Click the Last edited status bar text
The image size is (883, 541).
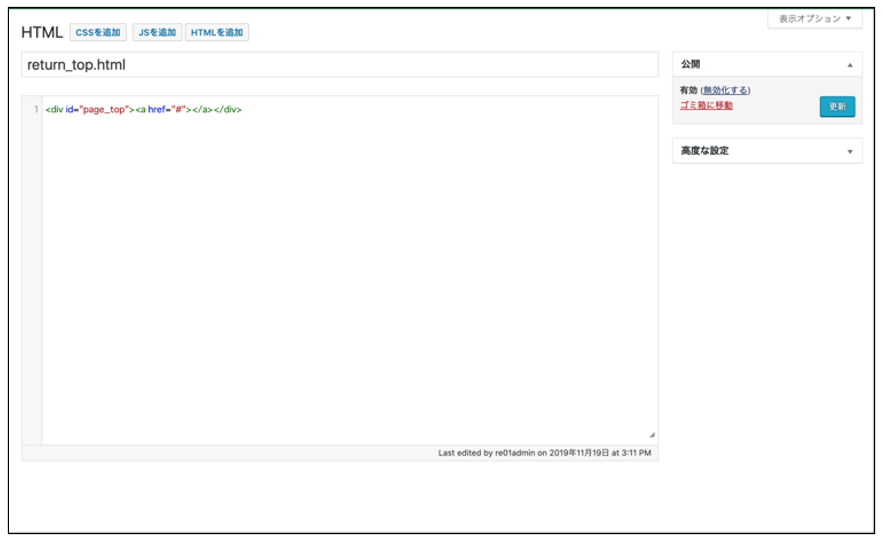[544, 453]
